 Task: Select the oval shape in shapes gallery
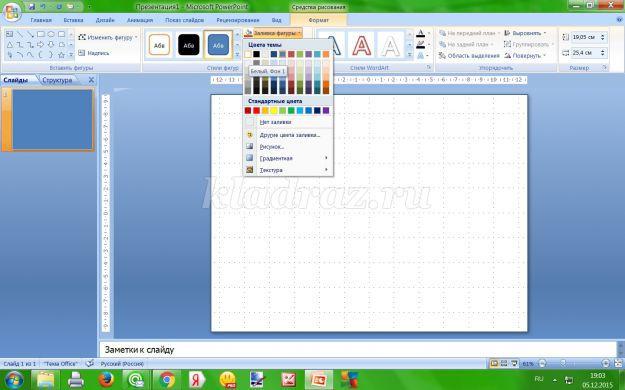51,34
